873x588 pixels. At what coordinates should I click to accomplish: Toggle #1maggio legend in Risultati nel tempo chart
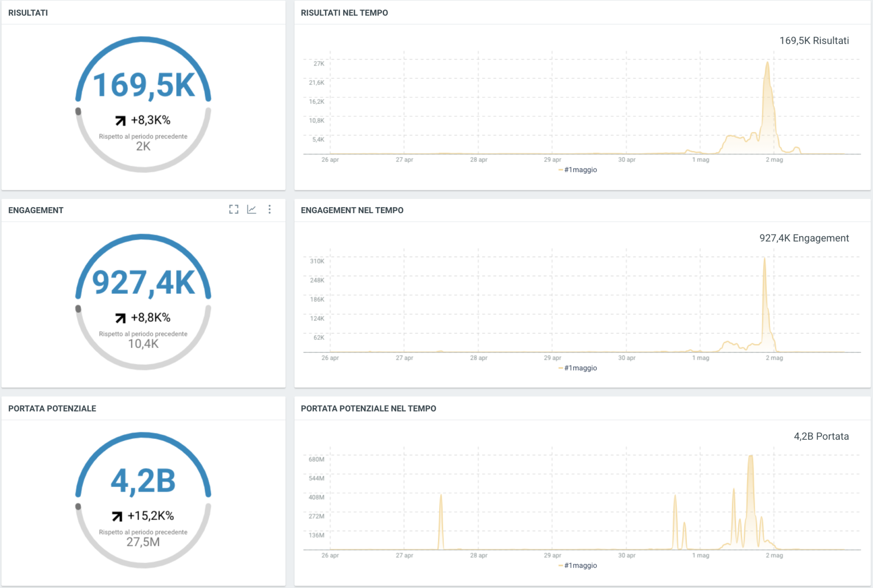(x=577, y=169)
